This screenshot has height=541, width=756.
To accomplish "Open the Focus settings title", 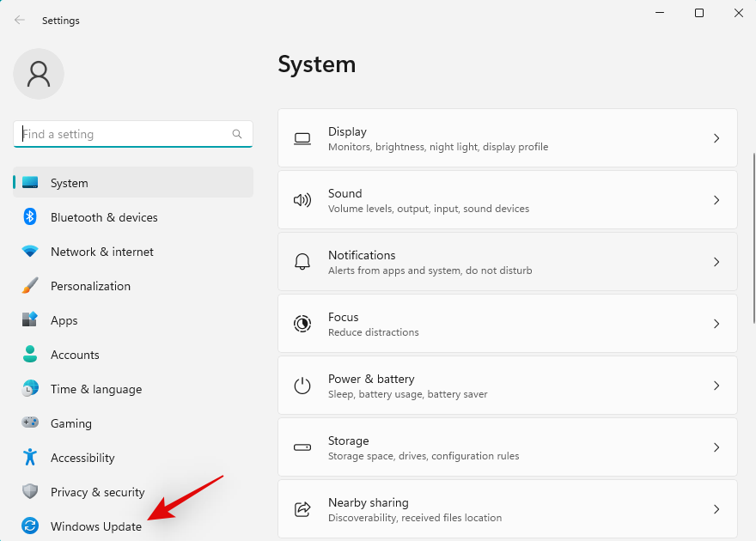I will (344, 317).
